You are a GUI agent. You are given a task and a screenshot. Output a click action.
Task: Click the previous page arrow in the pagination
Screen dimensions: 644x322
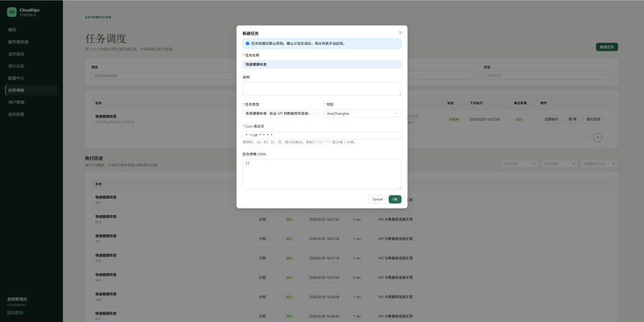click(x=588, y=138)
